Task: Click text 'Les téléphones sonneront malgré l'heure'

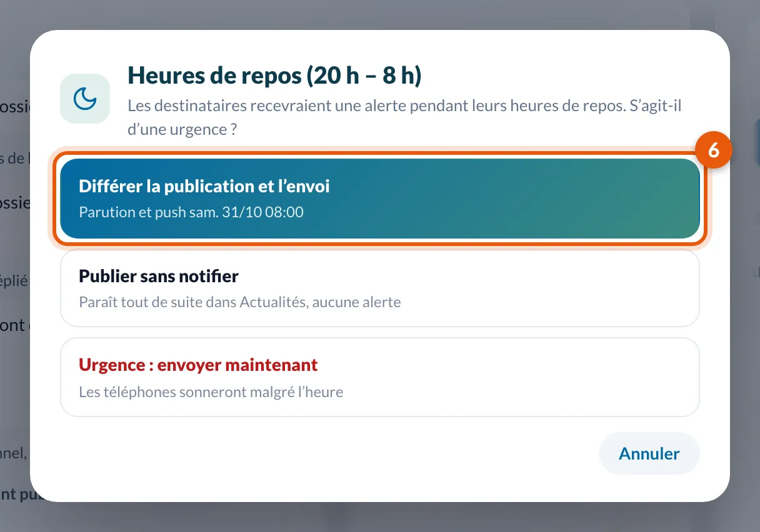Action: click(x=211, y=392)
